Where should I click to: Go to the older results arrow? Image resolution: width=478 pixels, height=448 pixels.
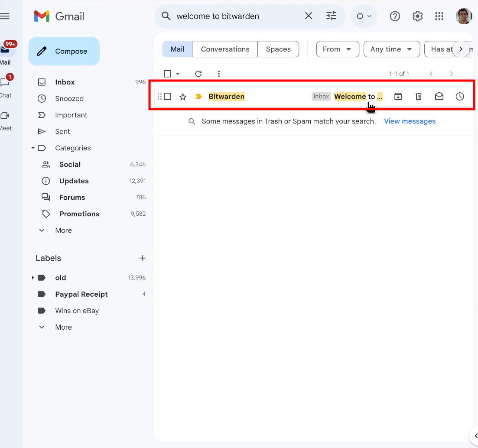[452, 74]
